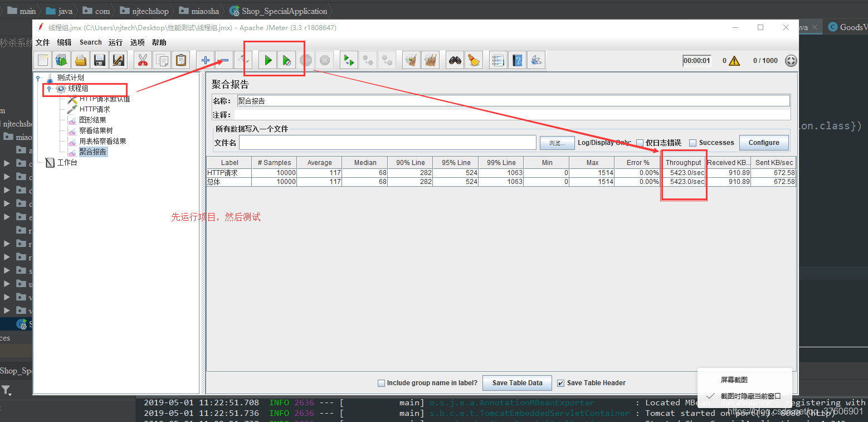Image resolution: width=868 pixels, height=422 pixels.
Task: Click the Throughput column header
Action: [684, 163]
